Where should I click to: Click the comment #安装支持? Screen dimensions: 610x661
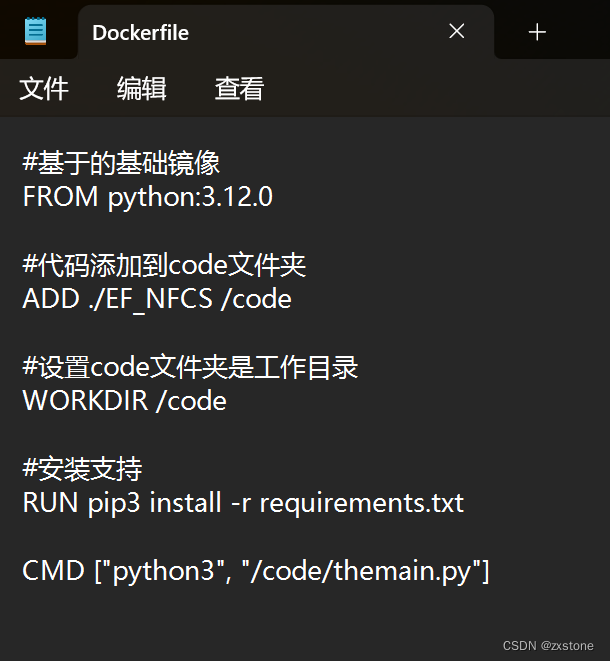pos(82,469)
